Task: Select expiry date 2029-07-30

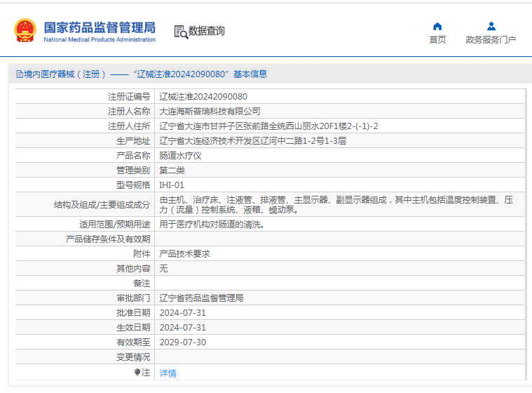Action: 182,342
